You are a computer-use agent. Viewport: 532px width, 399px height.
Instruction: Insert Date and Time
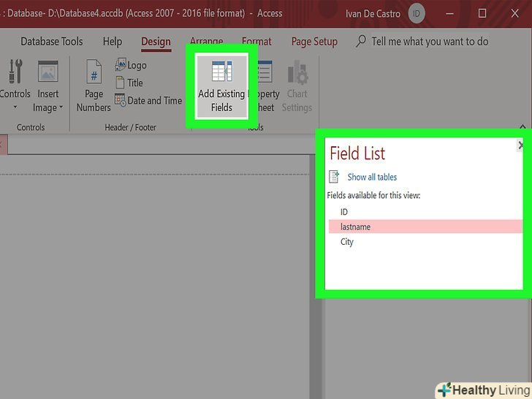148,100
